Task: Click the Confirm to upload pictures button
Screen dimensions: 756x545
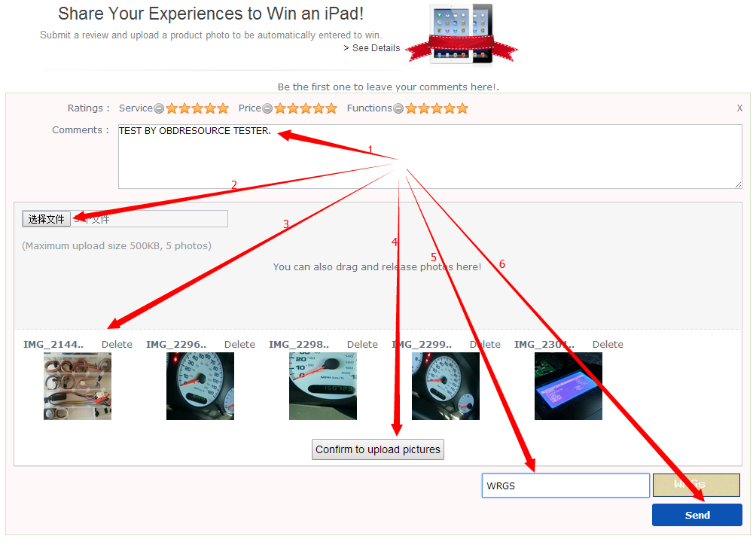Action: coord(378,449)
